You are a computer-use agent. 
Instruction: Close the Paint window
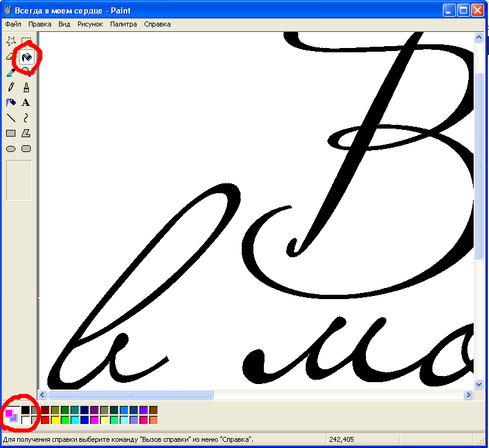click(477, 10)
